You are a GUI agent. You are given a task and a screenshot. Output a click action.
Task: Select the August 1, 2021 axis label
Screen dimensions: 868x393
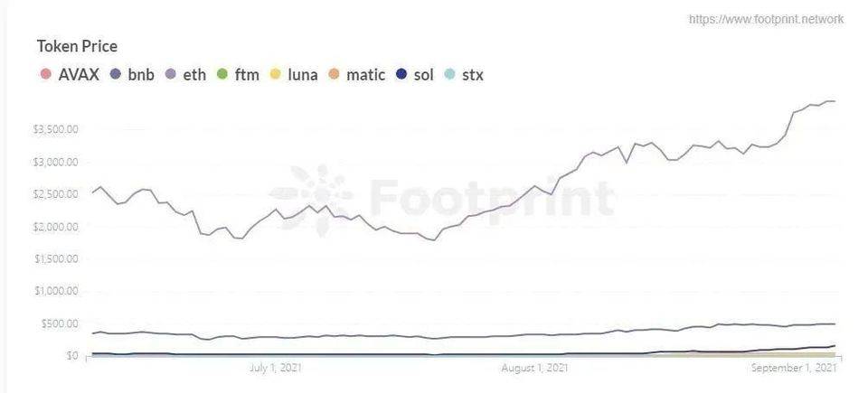click(534, 368)
